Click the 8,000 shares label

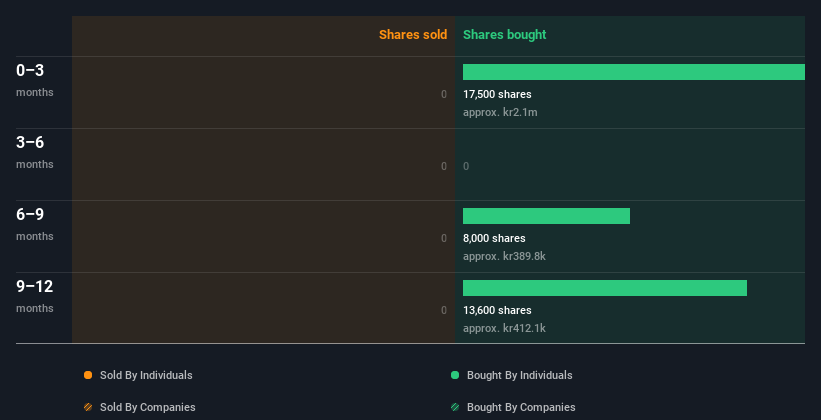coord(494,238)
